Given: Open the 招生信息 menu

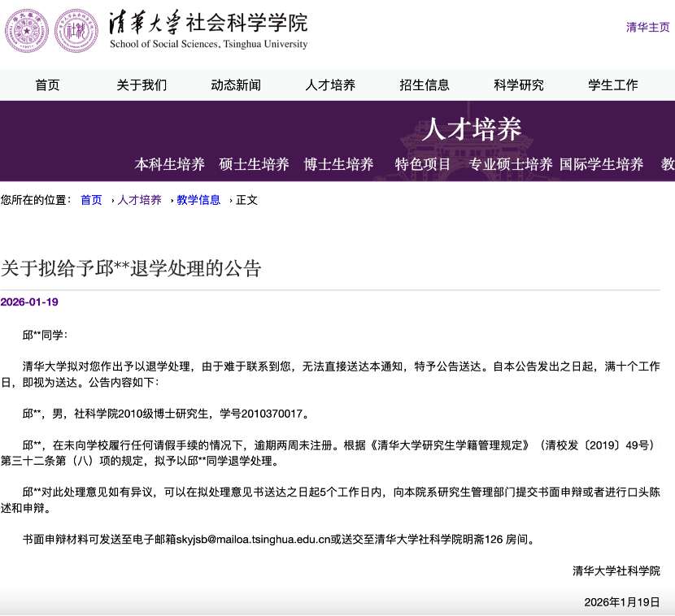Looking at the screenshot, I should coord(425,85).
